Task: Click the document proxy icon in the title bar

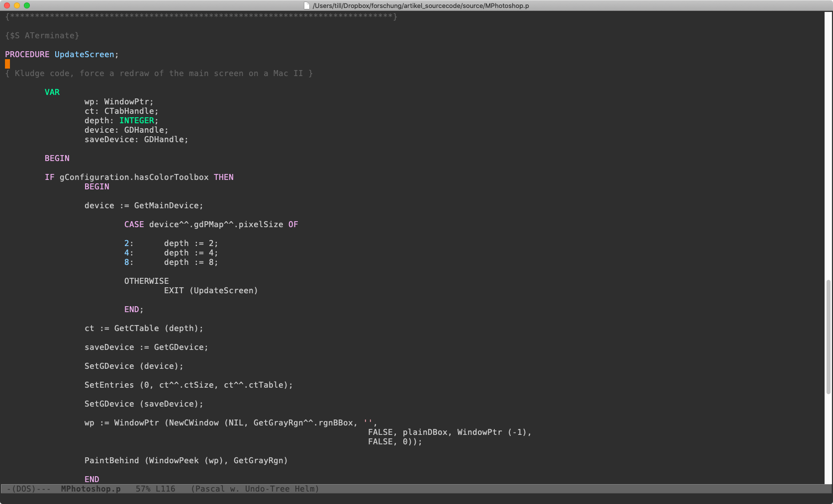Action: (x=307, y=6)
